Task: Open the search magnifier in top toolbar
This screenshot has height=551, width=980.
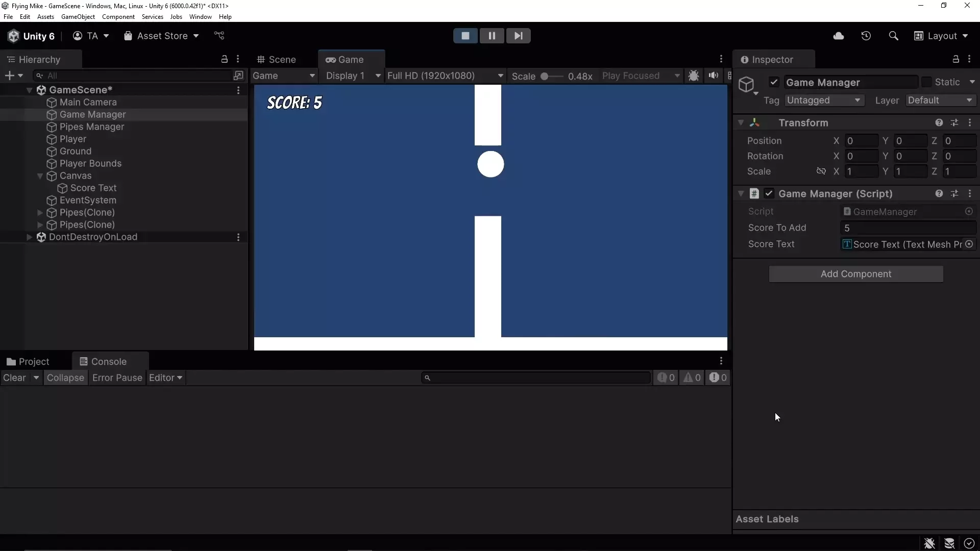Action: pyautogui.click(x=894, y=36)
